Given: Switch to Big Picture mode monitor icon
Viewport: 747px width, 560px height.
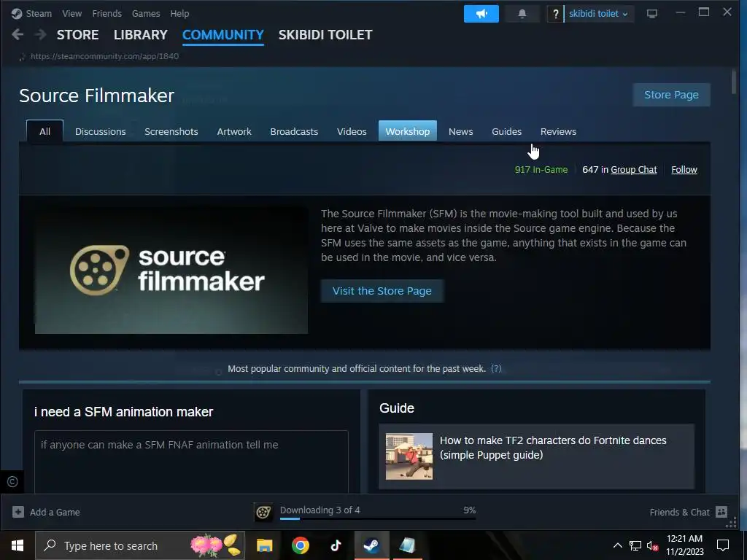Looking at the screenshot, I should (651, 14).
